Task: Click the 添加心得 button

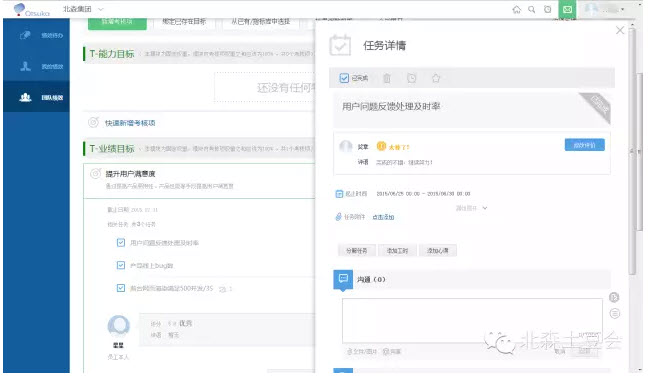Action: pyautogui.click(x=438, y=251)
